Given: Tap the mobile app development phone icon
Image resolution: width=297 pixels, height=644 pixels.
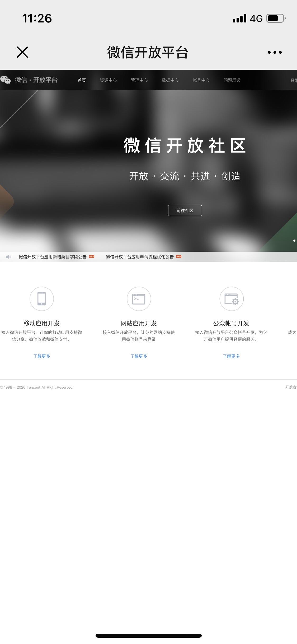Looking at the screenshot, I should click(42, 299).
